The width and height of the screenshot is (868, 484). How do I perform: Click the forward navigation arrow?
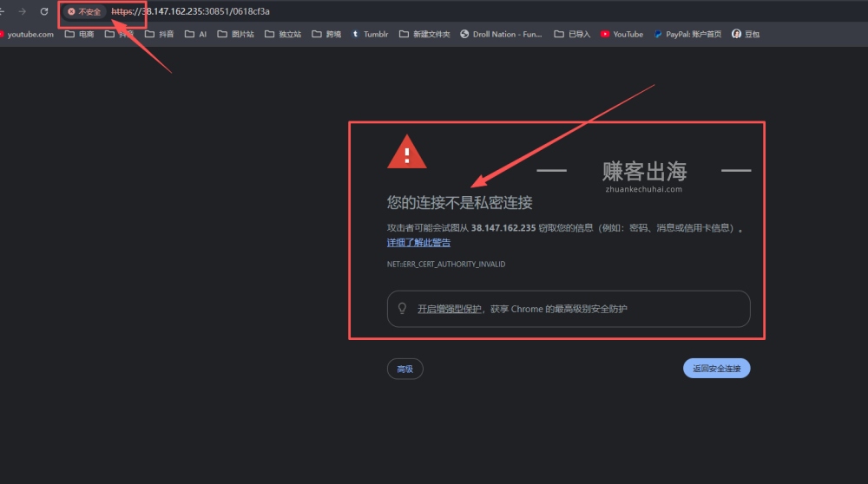23,11
